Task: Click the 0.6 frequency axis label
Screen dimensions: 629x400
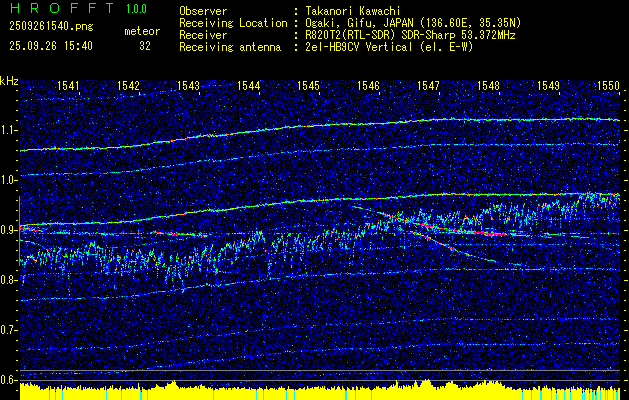Action: click(9, 380)
